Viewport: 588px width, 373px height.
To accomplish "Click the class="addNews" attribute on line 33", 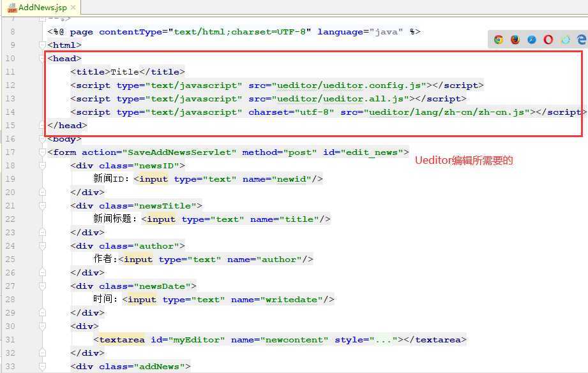I will coord(142,366).
